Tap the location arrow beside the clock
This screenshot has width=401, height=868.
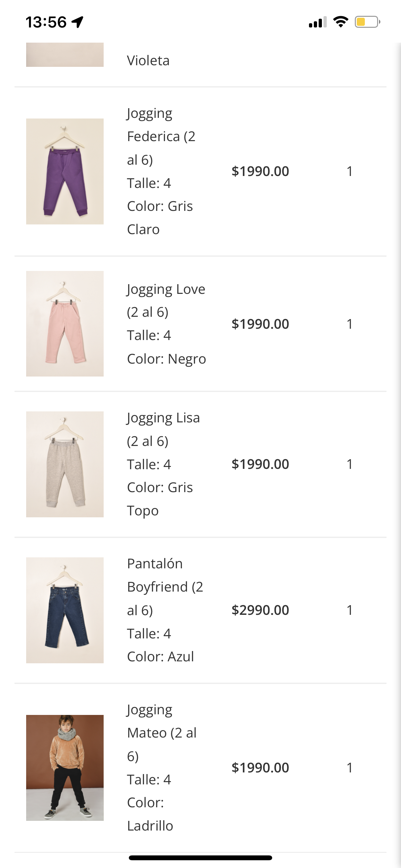[x=77, y=22]
